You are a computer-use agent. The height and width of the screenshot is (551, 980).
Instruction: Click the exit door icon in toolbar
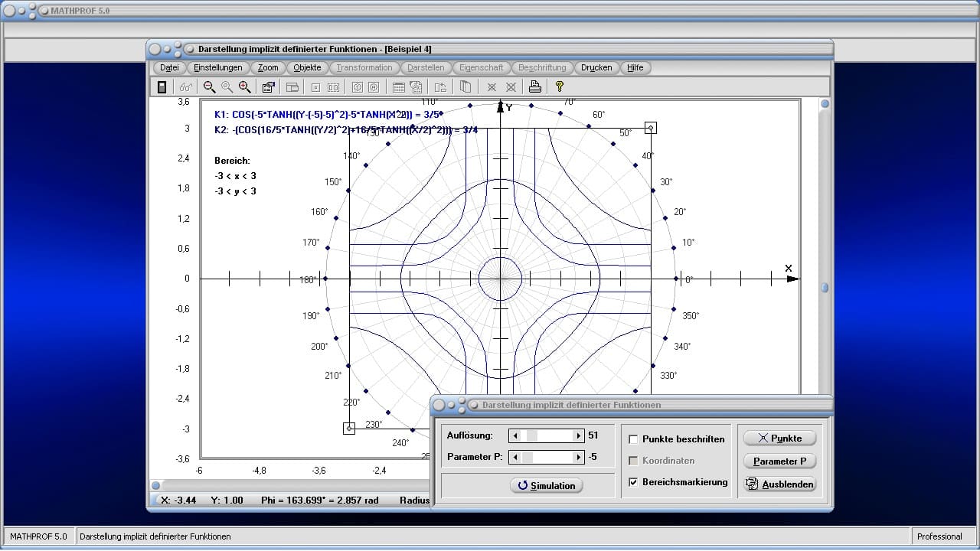[162, 87]
